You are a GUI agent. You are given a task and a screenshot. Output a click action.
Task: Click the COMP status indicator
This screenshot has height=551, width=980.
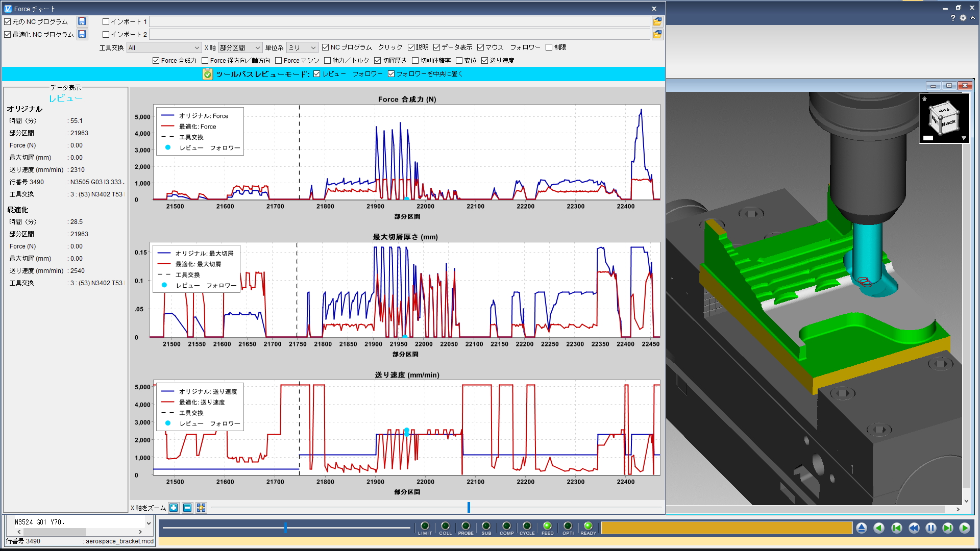(506, 525)
